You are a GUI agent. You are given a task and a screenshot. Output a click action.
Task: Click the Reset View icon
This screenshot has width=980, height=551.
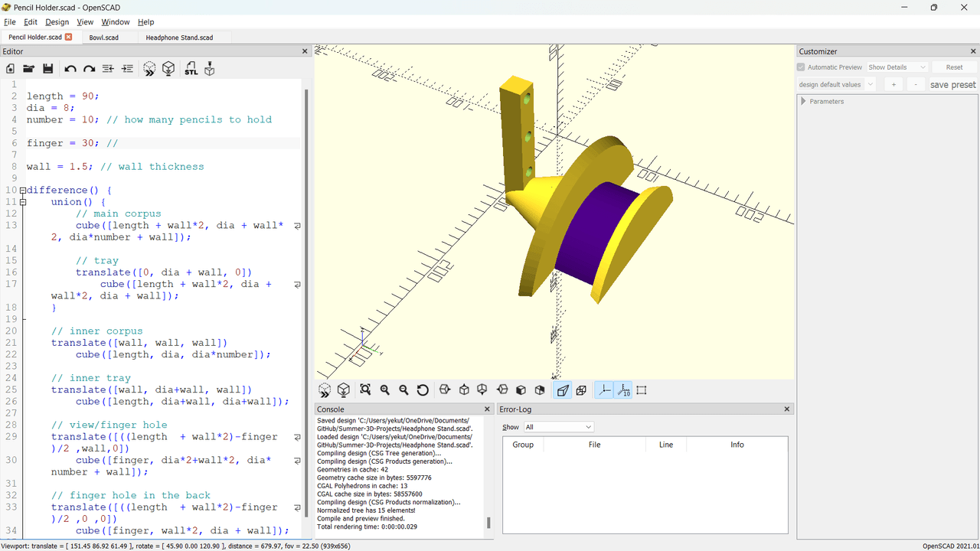point(423,390)
